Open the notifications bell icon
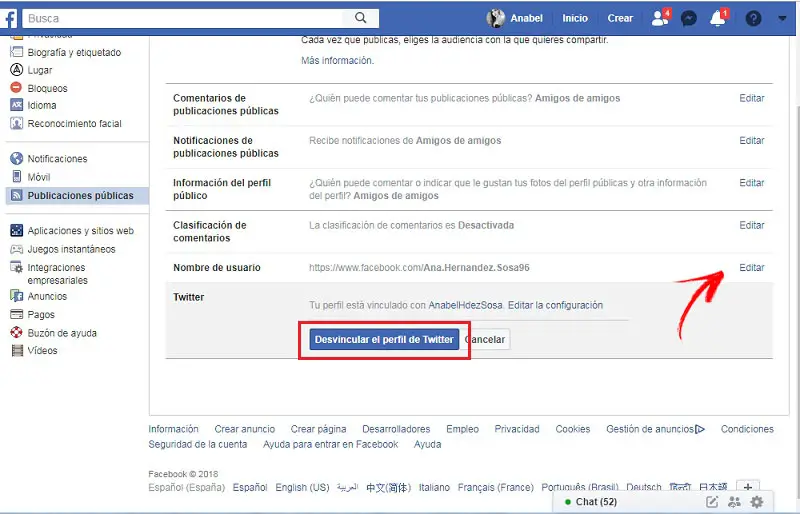The width and height of the screenshot is (800, 514). [718, 18]
